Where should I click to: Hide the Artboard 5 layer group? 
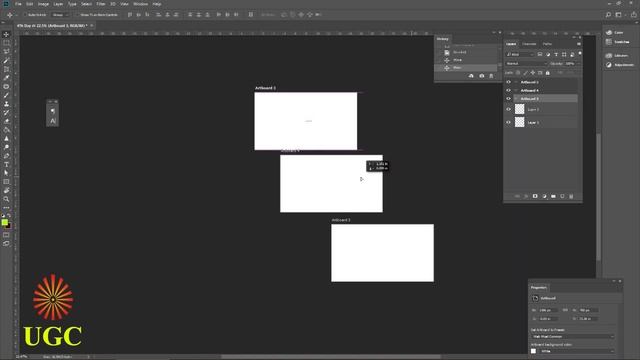click(509, 82)
